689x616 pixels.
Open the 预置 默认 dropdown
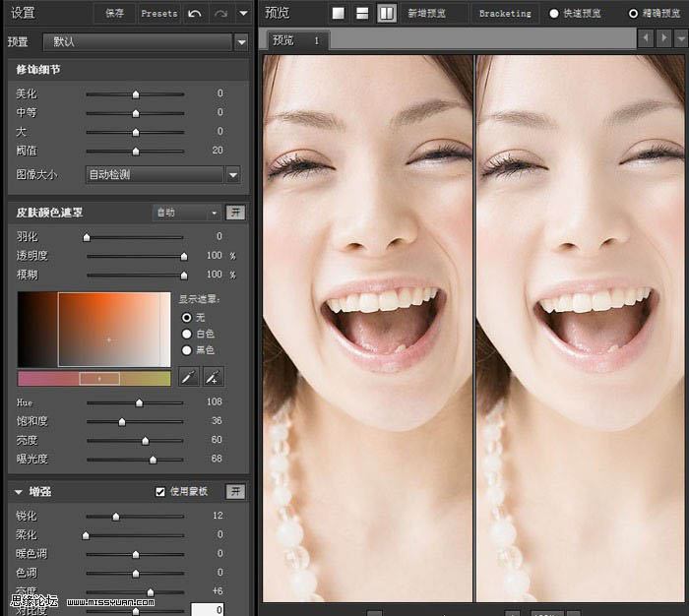pyautogui.click(x=241, y=42)
